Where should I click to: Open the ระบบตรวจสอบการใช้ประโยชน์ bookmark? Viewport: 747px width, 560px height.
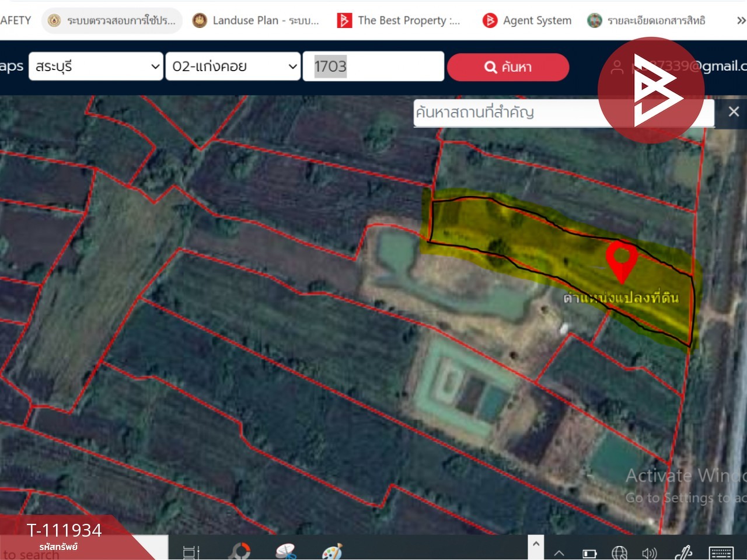[112, 20]
